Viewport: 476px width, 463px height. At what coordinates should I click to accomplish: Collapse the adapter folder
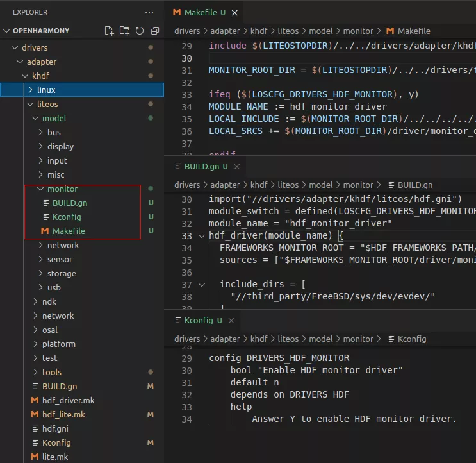[x=82, y=62]
